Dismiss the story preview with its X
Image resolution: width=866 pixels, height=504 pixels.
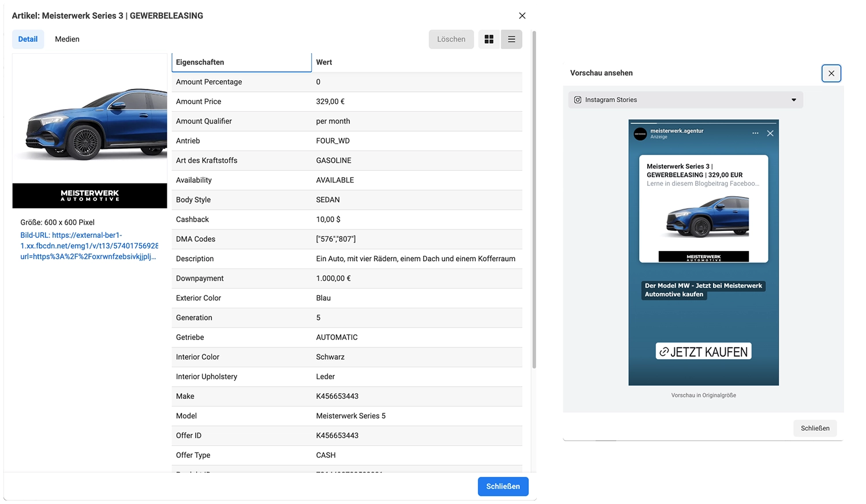[x=770, y=133]
